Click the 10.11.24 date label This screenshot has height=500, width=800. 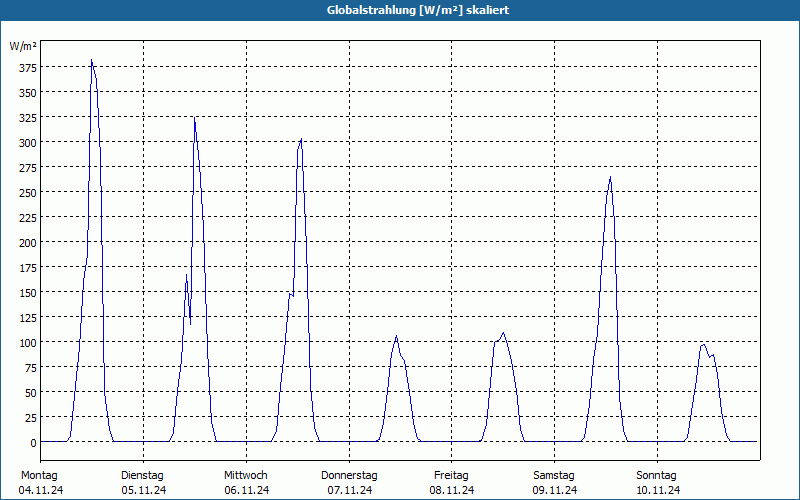tap(658, 490)
